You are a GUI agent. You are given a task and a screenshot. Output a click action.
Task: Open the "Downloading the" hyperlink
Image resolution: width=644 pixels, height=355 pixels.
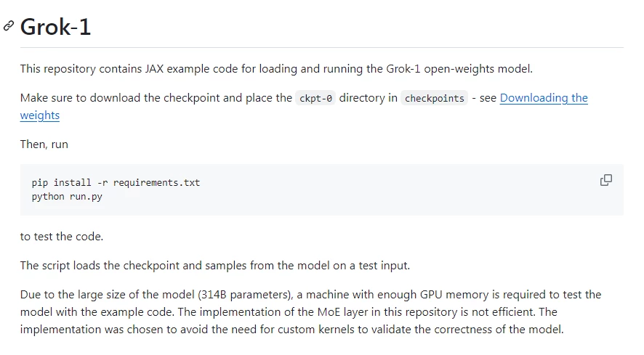point(544,98)
